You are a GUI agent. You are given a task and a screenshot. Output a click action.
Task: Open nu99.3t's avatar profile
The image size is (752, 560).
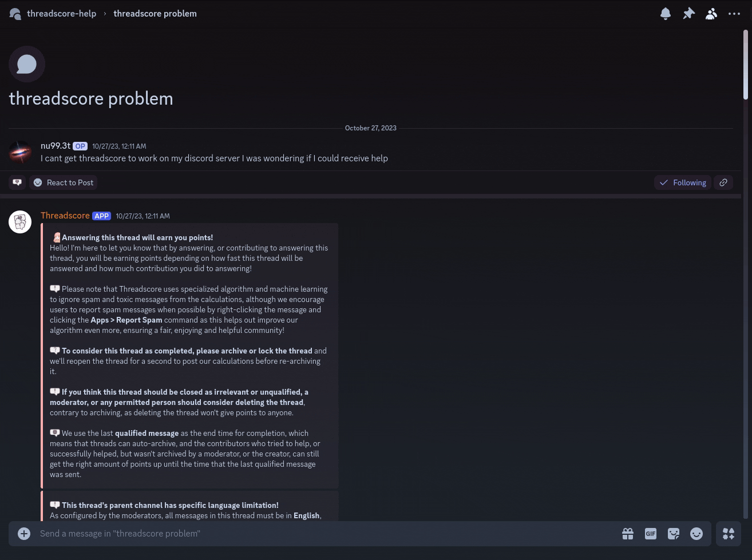pyautogui.click(x=20, y=152)
